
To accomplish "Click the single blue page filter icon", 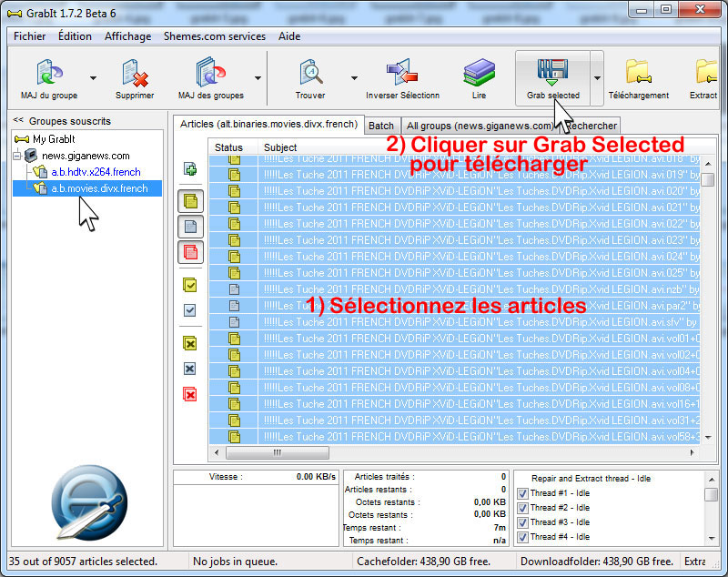I will point(190,227).
